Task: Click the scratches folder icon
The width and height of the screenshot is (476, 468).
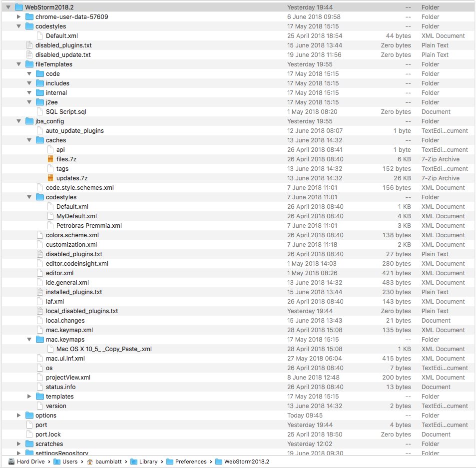Action: coord(29,444)
